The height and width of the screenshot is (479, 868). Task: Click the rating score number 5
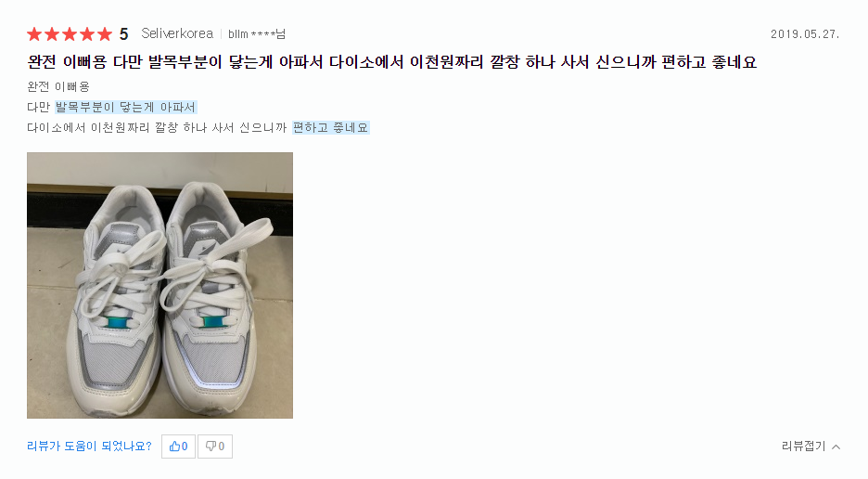(x=124, y=34)
